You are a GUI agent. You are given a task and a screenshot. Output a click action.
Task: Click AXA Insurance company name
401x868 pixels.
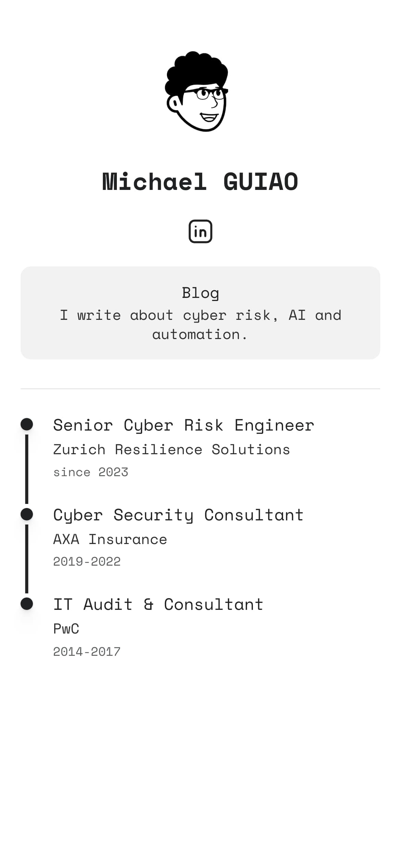pos(110,539)
